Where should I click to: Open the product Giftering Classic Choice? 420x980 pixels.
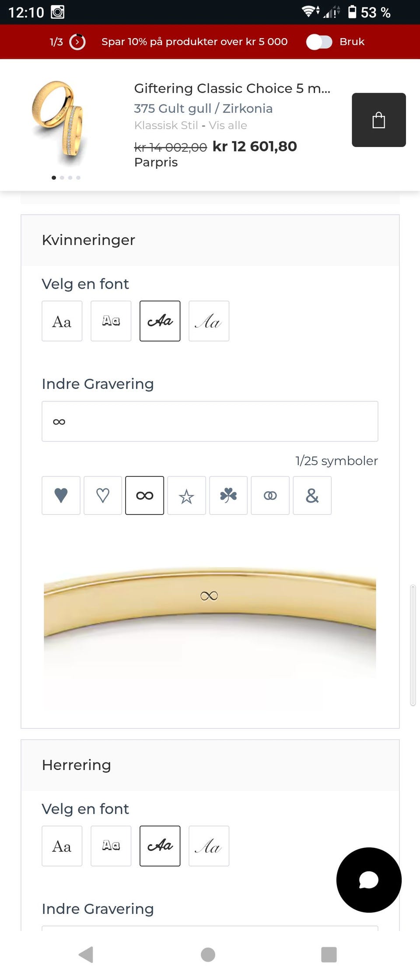pos(233,88)
